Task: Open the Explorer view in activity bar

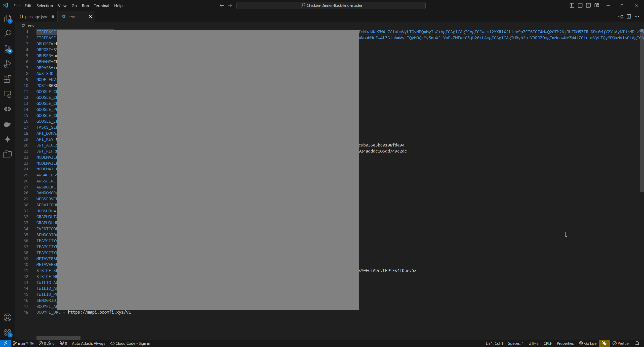Action: click(x=8, y=19)
